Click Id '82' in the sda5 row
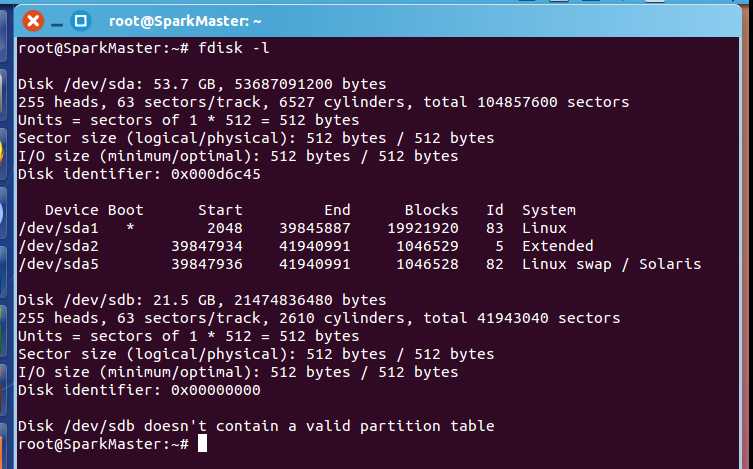 tap(495, 264)
